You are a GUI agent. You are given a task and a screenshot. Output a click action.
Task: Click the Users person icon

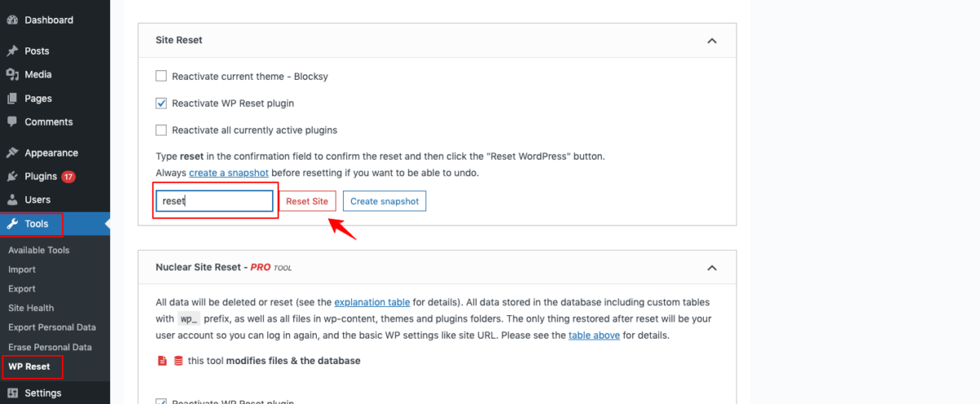pyautogui.click(x=12, y=200)
